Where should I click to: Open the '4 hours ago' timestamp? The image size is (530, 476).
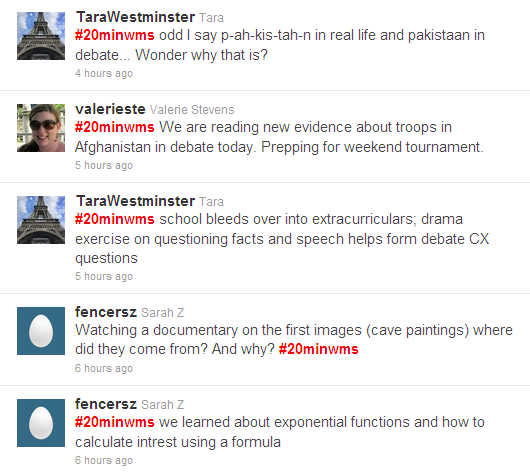pyautogui.click(x=104, y=73)
